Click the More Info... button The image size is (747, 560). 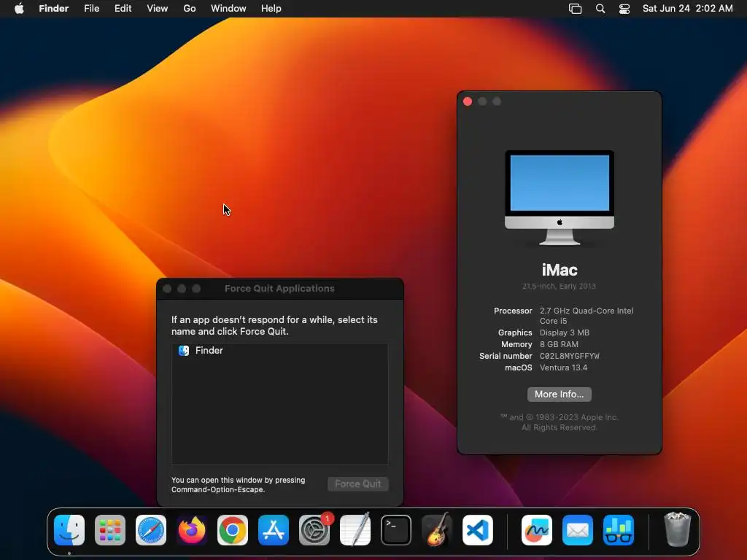560,394
